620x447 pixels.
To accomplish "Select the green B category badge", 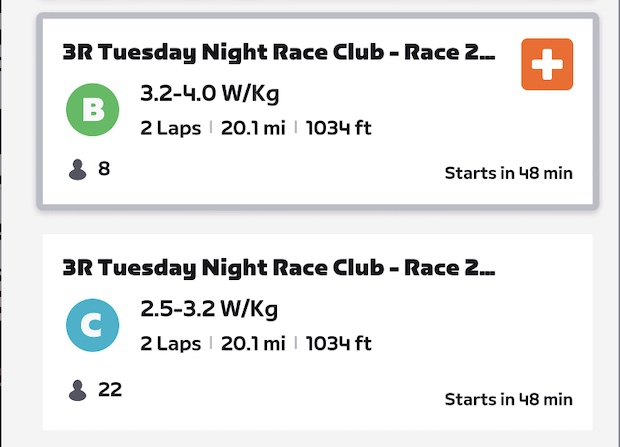I will pos(92,110).
